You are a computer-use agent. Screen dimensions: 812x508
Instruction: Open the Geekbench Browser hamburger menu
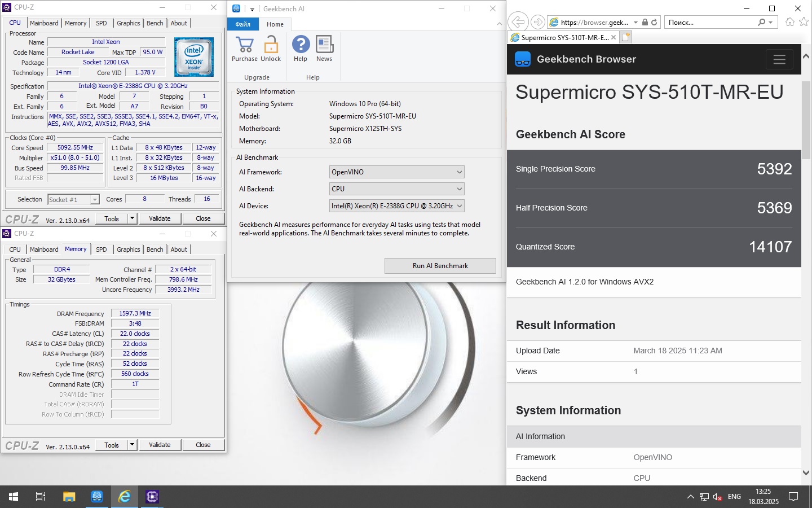(x=779, y=59)
